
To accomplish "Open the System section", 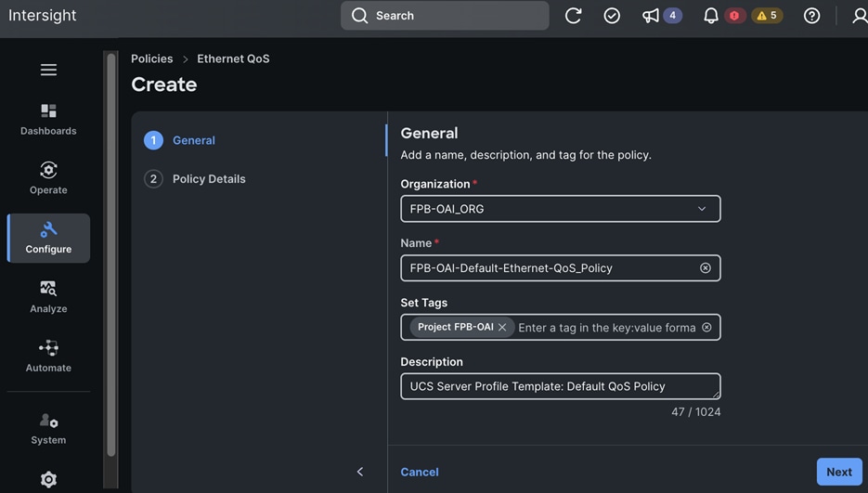I will point(48,429).
